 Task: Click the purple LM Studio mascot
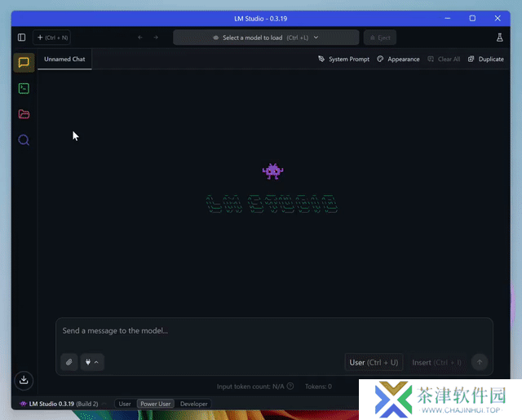pos(272,171)
